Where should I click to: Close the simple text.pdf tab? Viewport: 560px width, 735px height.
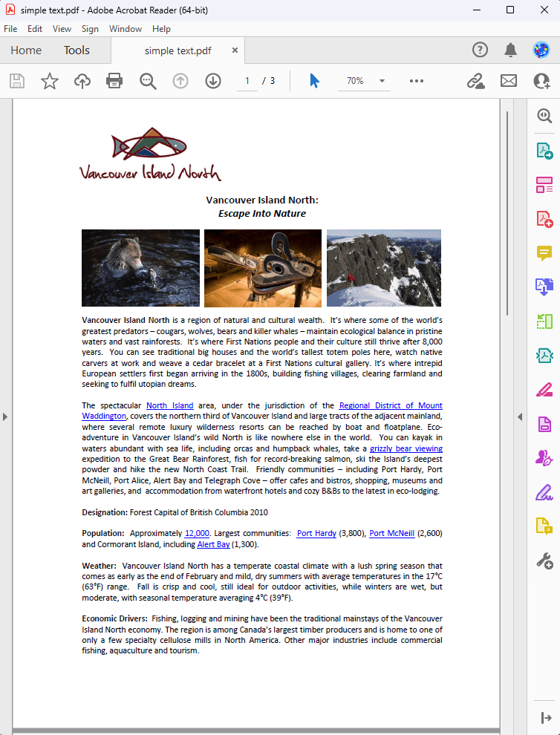[235, 50]
